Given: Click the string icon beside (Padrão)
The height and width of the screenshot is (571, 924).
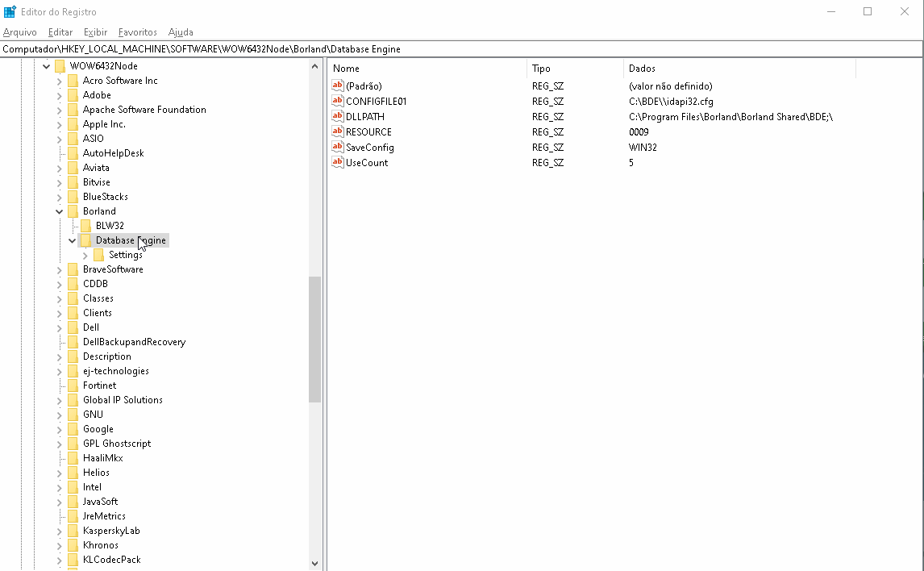Looking at the screenshot, I should pos(338,86).
